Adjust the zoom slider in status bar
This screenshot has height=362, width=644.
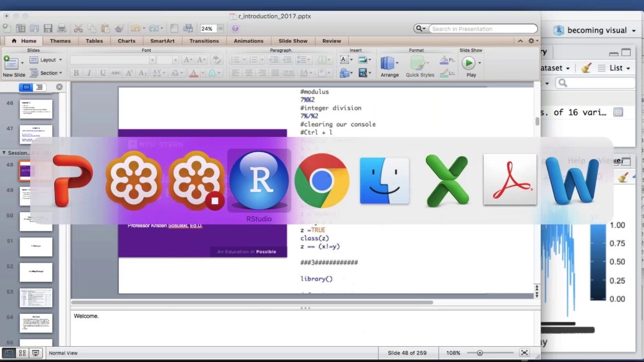click(480, 353)
